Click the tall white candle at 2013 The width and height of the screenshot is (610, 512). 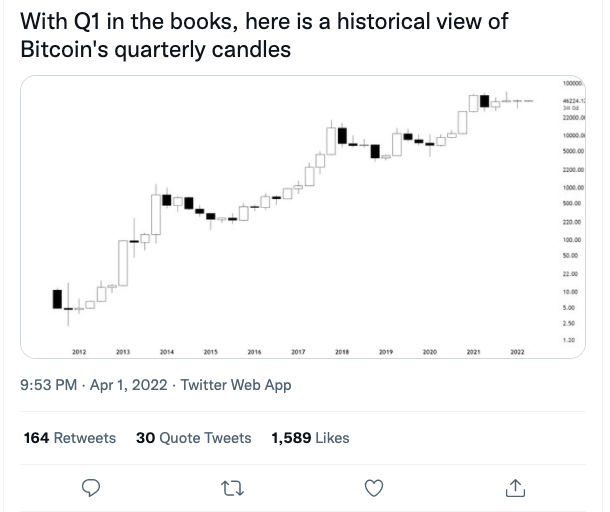pyautogui.click(x=123, y=263)
